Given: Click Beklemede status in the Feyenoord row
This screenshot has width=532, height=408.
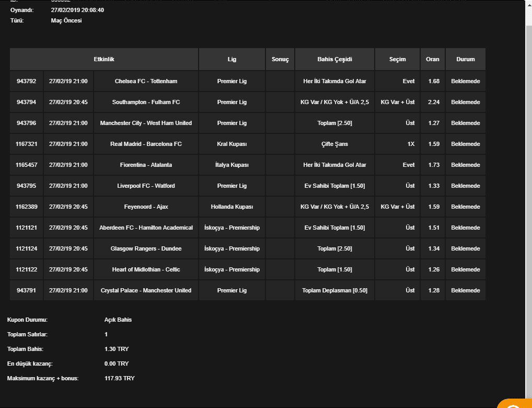Looking at the screenshot, I should pyautogui.click(x=466, y=207).
